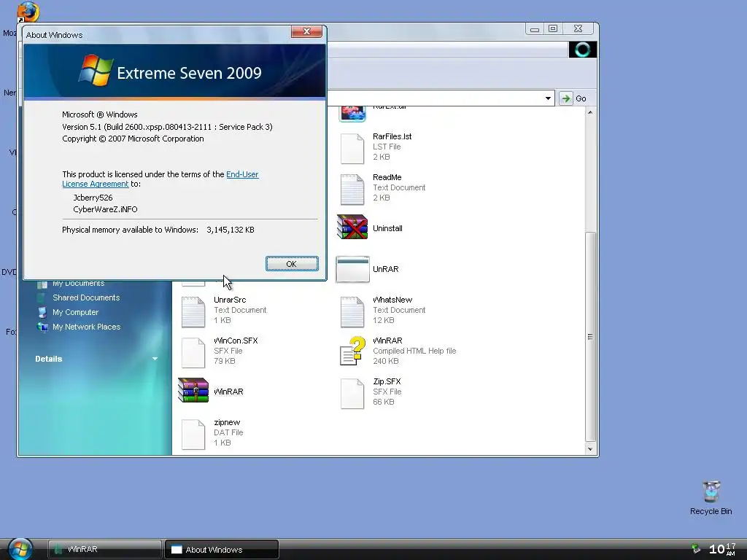Click the My Computer sidebar icon
This screenshot has height=560, width=747.
tap(42, 312)
